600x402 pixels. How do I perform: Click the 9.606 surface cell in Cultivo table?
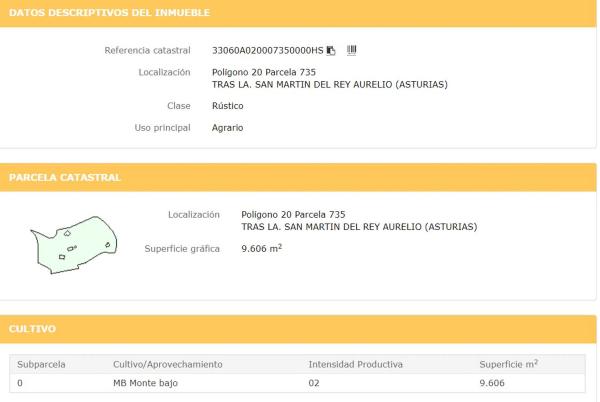(494, 383)
